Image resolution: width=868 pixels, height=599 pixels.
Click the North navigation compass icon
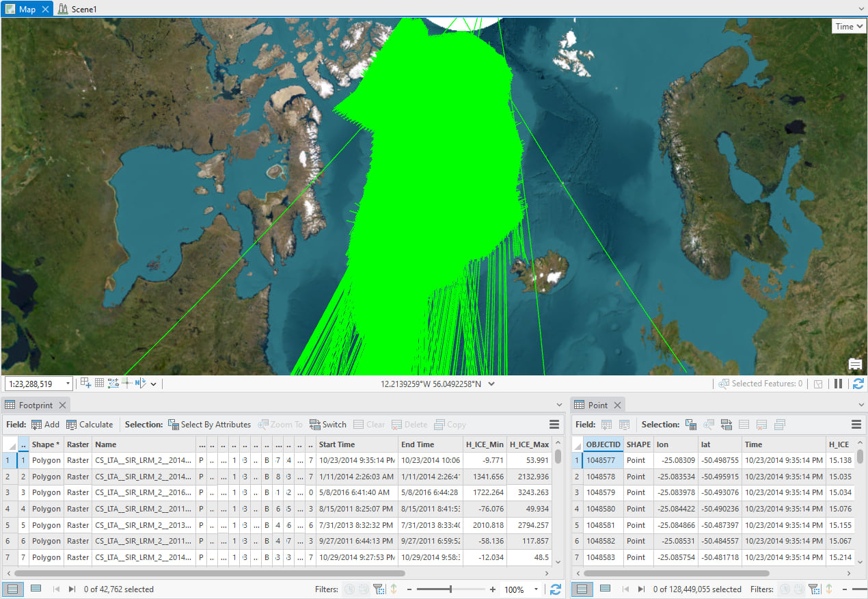(x=142, y=383)
